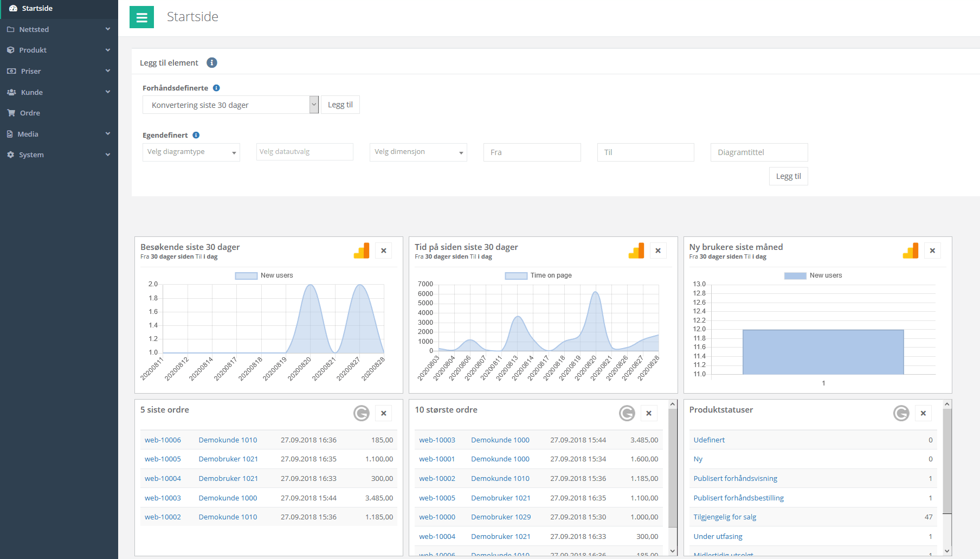Image resolution: width=980 pixels, height=559 pixels.
Task: Open Konvertering siste 30 dager dropdown
Action: pyautogui.click(x=230, y=105)
